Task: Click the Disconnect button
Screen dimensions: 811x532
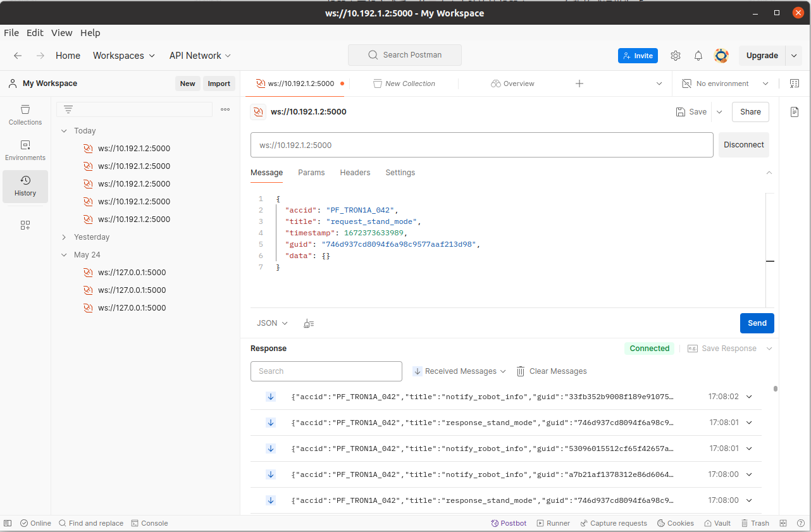Action: [x=744, y=145]
